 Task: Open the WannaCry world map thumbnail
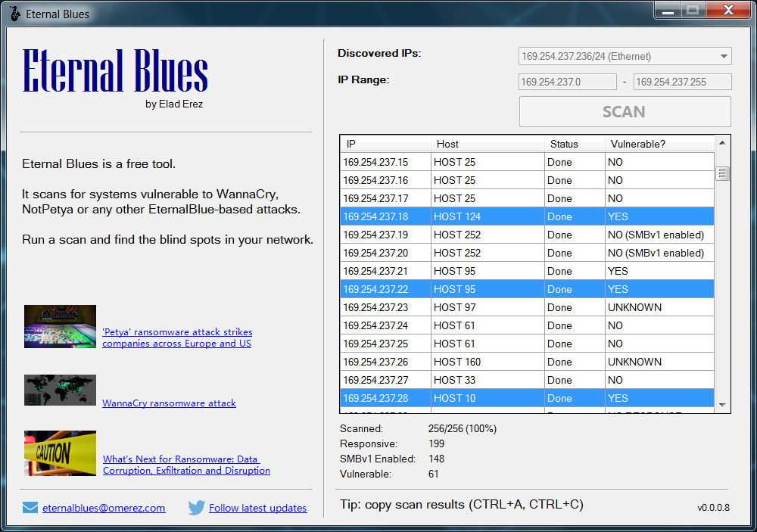point(60,390)
